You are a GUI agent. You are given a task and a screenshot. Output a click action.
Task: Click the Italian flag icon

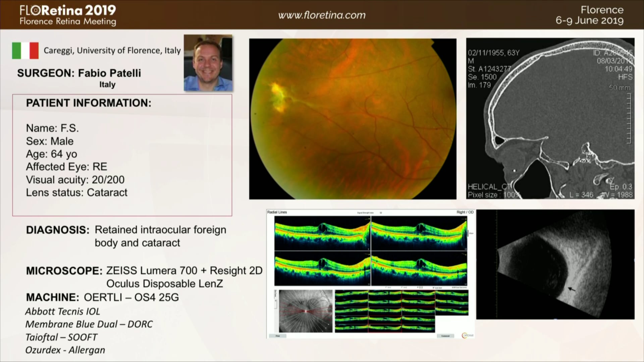click(x=25, y=51)
